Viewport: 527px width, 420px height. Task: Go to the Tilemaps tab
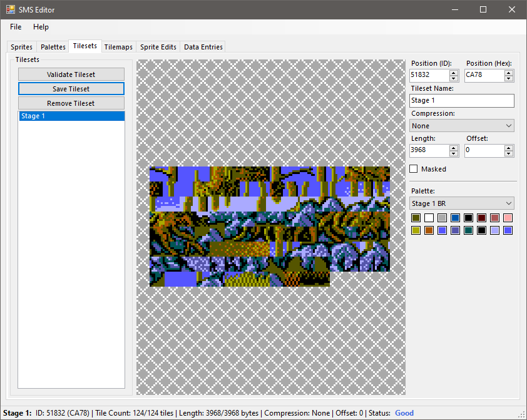[118, 47]
